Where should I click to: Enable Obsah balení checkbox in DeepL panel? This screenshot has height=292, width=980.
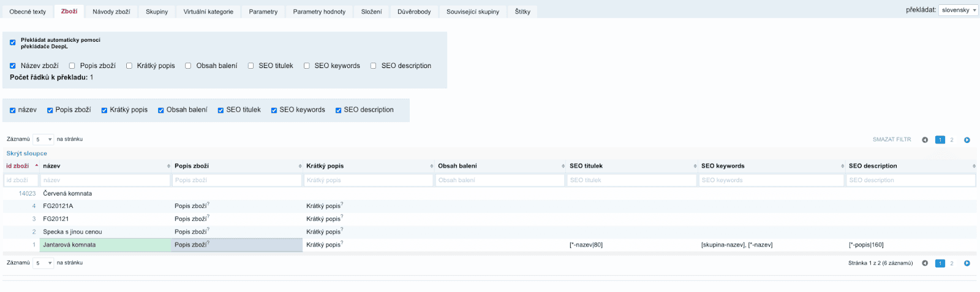[x=188, y=66]
